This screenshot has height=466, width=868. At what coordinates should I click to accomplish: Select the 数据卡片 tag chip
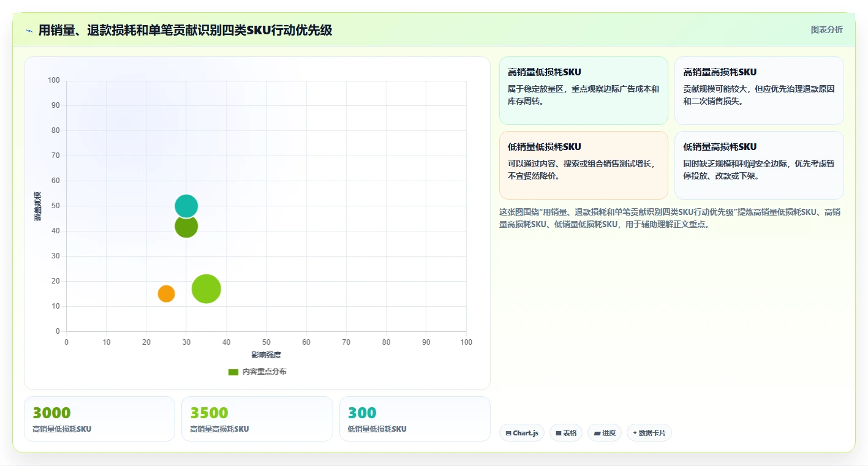pyautogui.click(x=649, y=433)
